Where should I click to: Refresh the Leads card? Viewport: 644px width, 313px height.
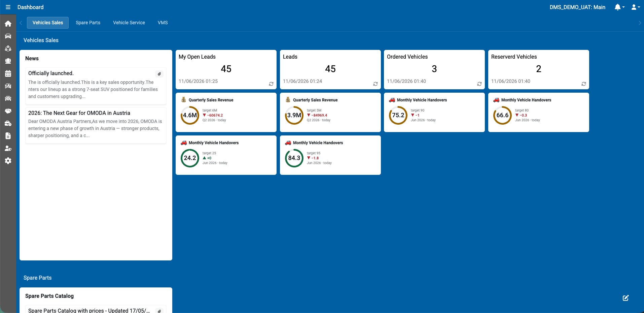click(375, 84)
